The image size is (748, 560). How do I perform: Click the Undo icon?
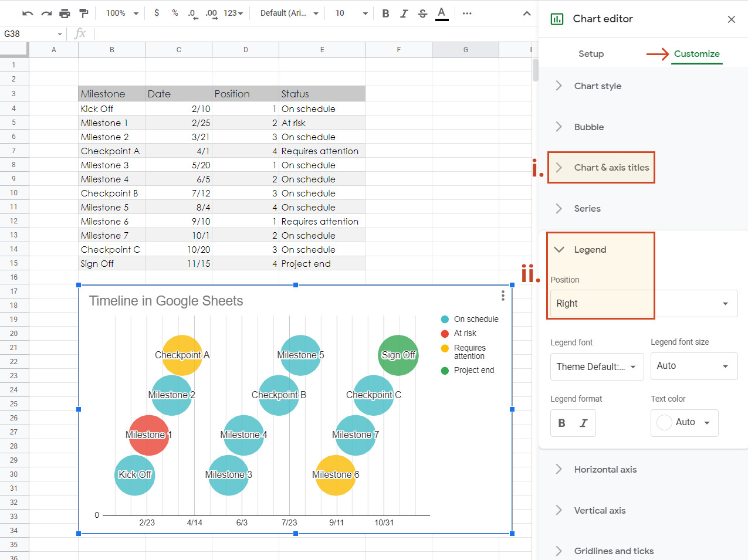(x=28, y=13)
